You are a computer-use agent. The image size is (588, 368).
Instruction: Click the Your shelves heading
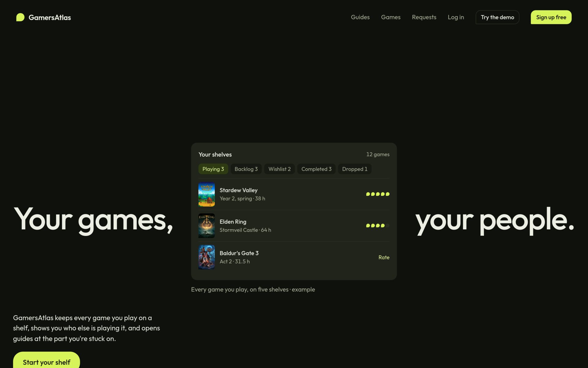click(215, 155)
